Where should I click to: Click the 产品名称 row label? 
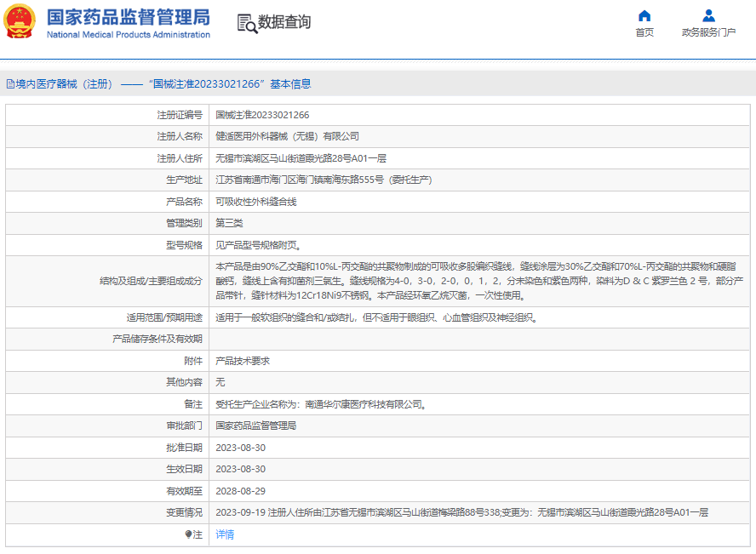tap(184, 202)
